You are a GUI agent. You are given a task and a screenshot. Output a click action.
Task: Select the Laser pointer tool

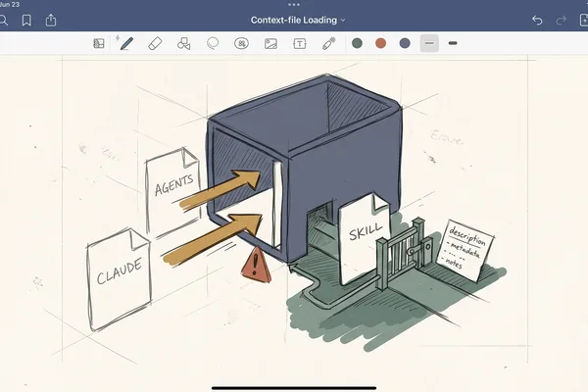point(329,43)
